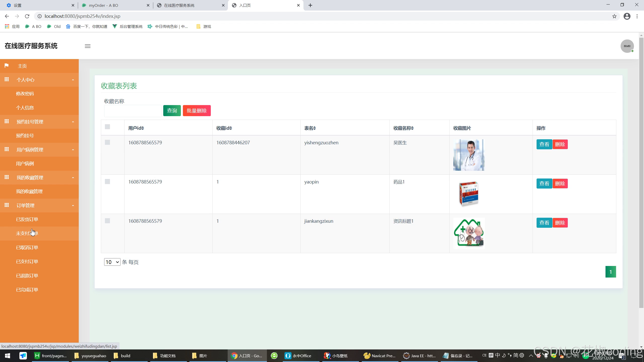The image size is (644, 362).
Task: Tick the checkbox for 吴医生 row
Action: tap(107, 143)
